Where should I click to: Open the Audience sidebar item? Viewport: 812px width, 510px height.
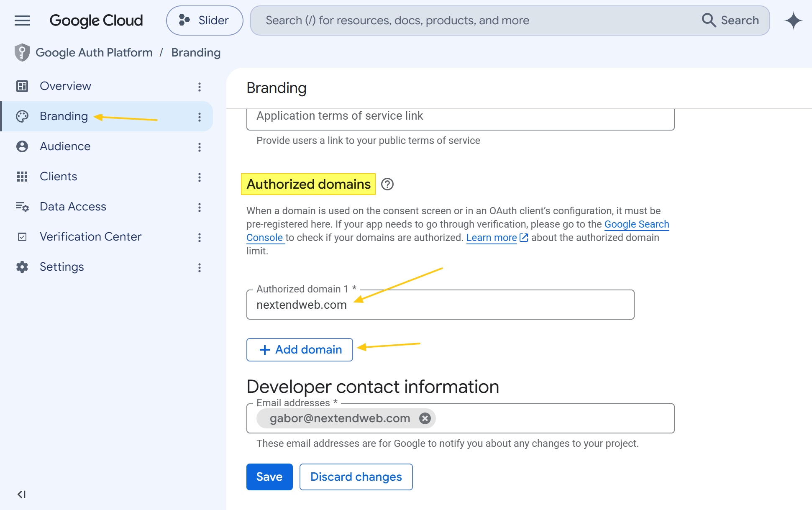(x=107, y=146)
